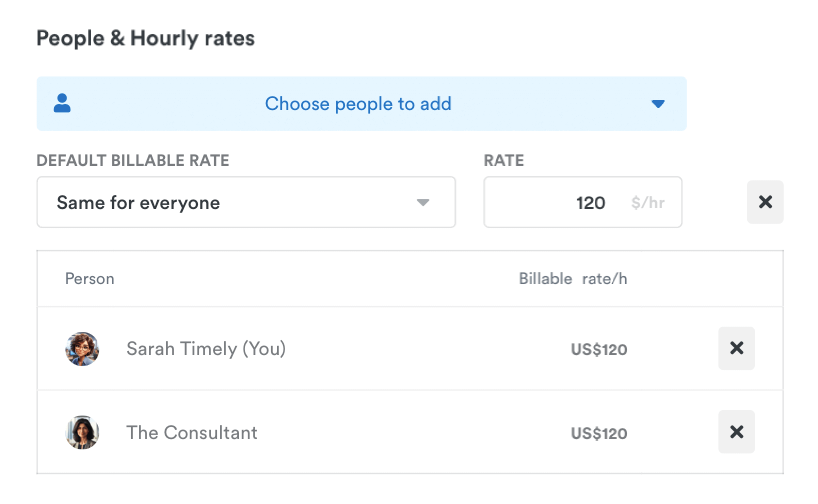
Task: Click The Consultant's avatar picture
Action: pos(82,432)
